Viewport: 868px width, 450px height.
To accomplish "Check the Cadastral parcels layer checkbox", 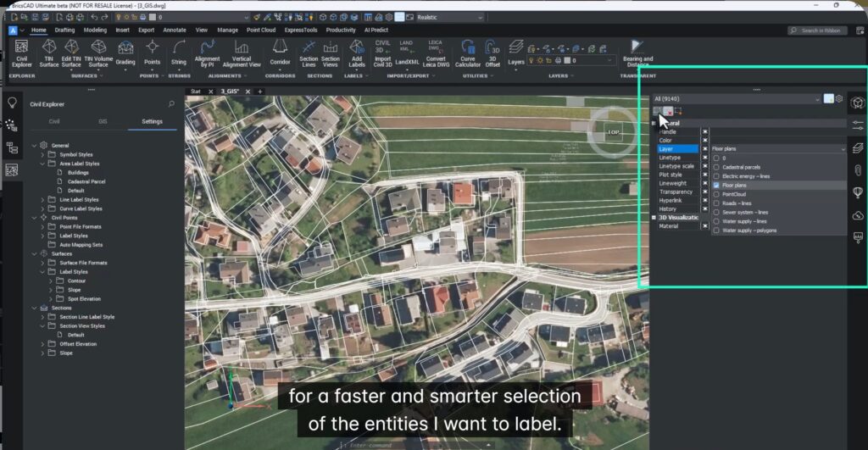I will (x=716, y=167).
